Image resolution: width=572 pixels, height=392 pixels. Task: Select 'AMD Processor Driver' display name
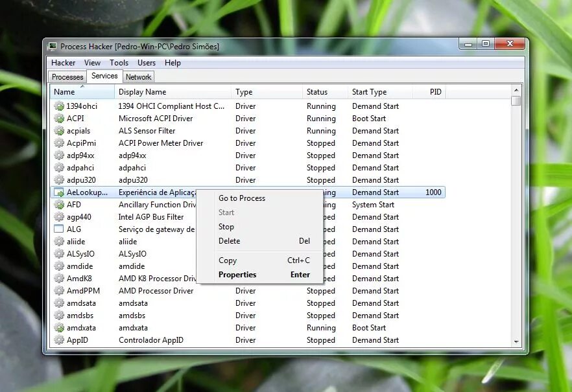[x=156, y=291]
